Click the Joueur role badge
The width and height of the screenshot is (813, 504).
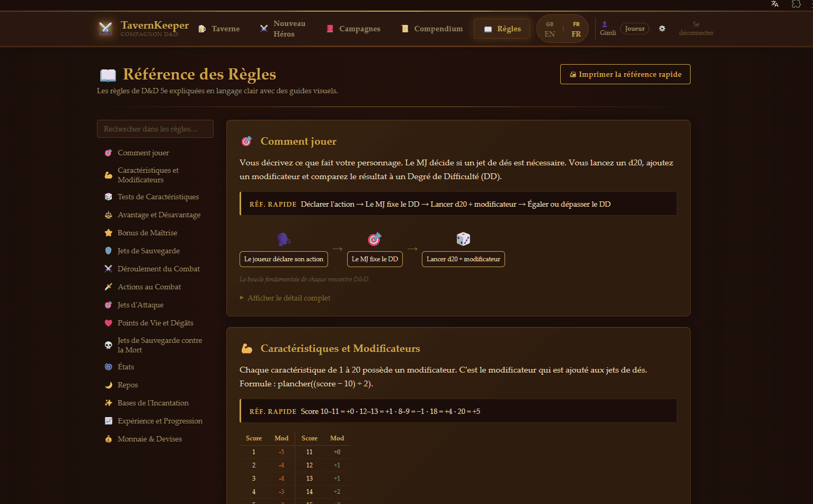[x=634, y=29]
